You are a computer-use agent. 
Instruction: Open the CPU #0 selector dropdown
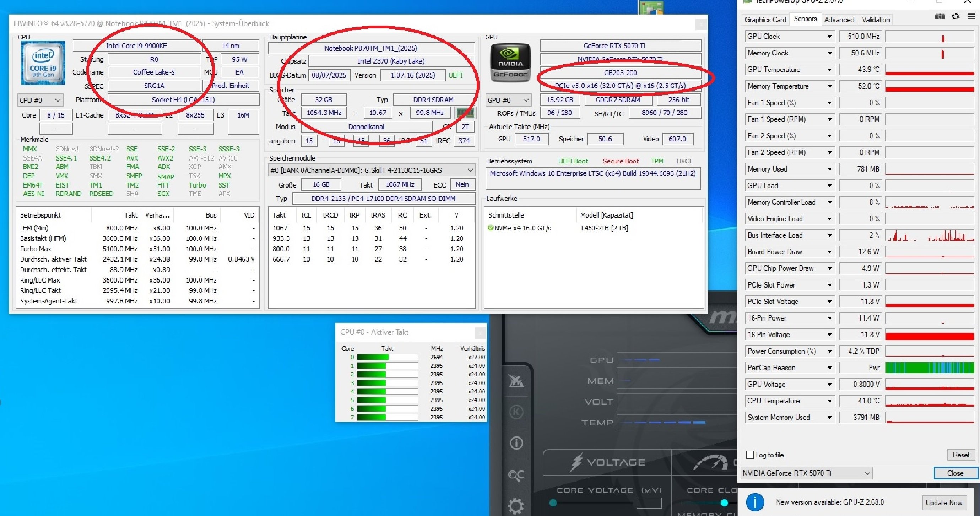(40, 101)
